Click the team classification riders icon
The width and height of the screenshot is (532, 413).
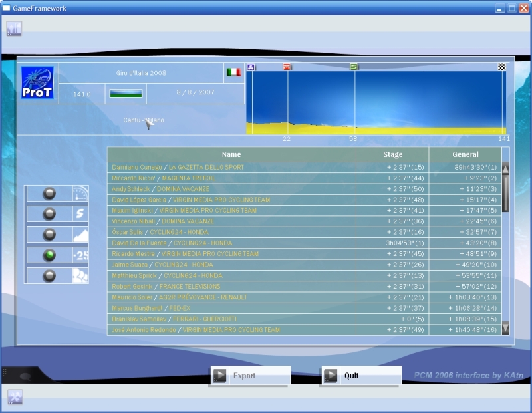(80, 276)
